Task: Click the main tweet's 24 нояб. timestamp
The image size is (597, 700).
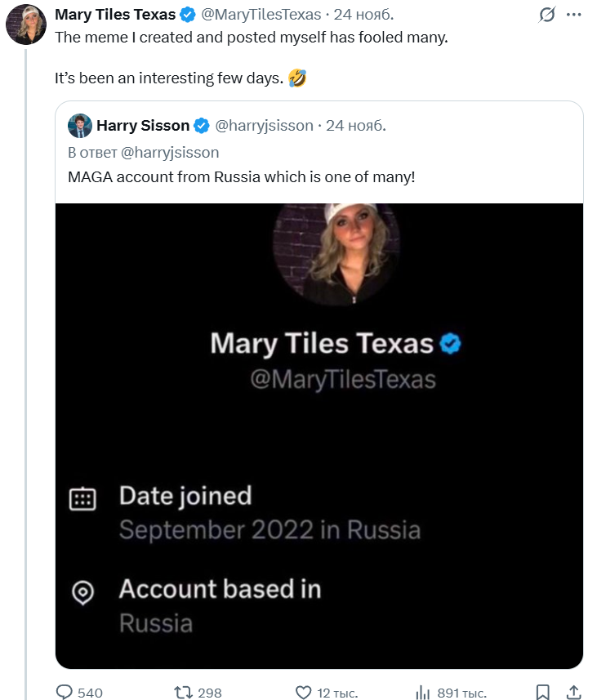Action: click(365, 15)
